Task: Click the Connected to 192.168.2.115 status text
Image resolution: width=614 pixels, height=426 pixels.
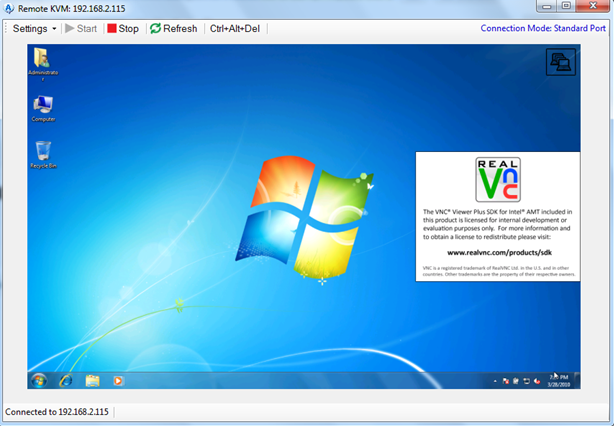Action: click(57, 412)
